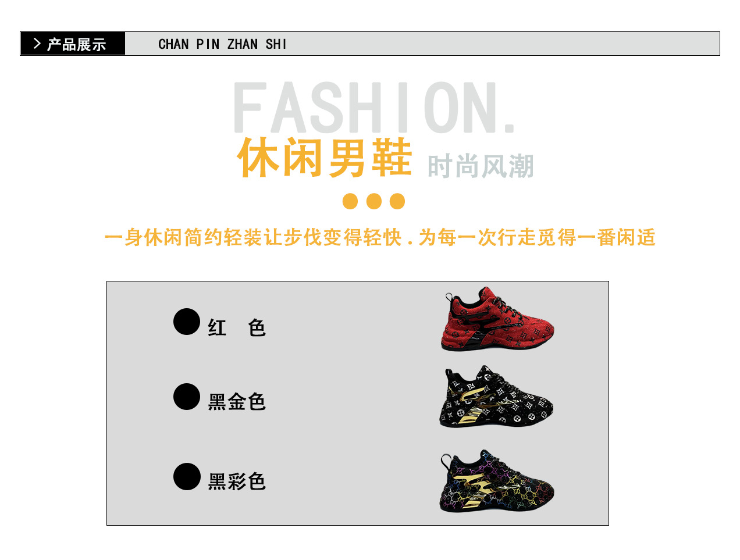This screenshot has height=560, width=740.
Task: Open the 产品展示 black tab
Action: pyautogui.click(x=73, y=44)
